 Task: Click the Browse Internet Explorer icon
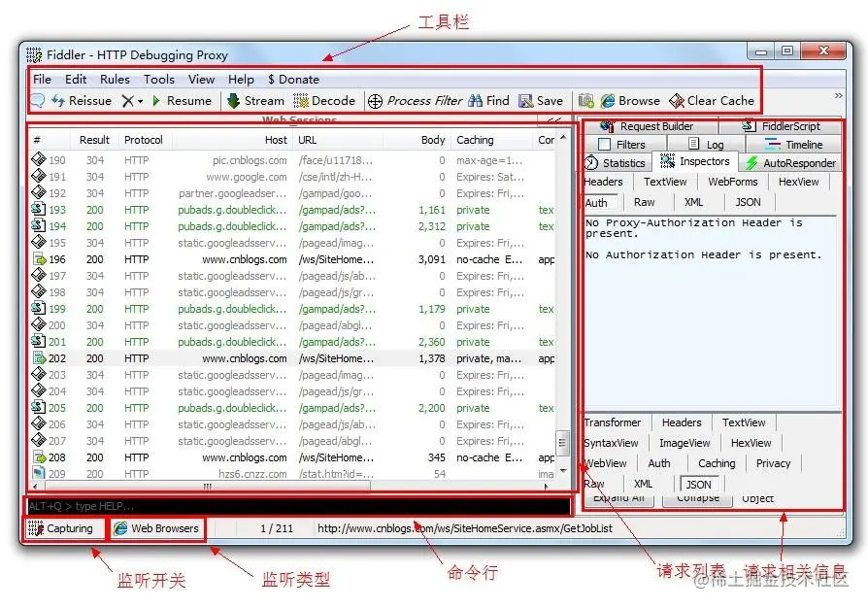pyautogui.click(x=607, y=101)
